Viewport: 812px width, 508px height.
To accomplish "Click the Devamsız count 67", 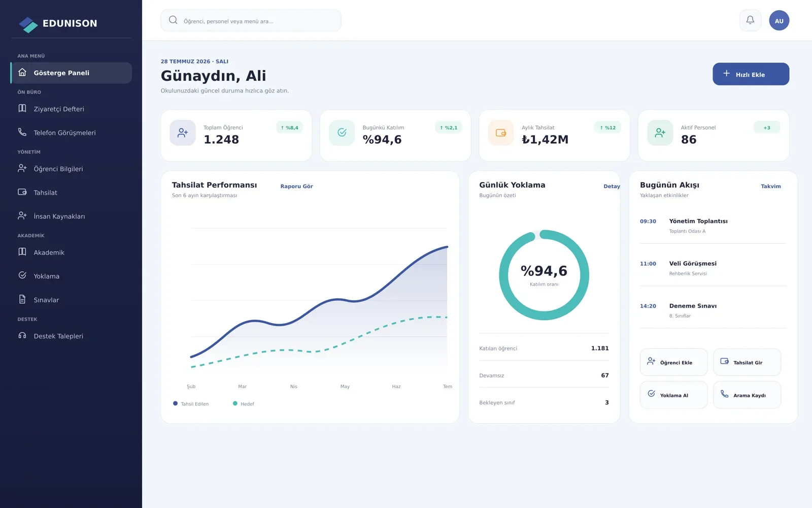I will [605, 375].
